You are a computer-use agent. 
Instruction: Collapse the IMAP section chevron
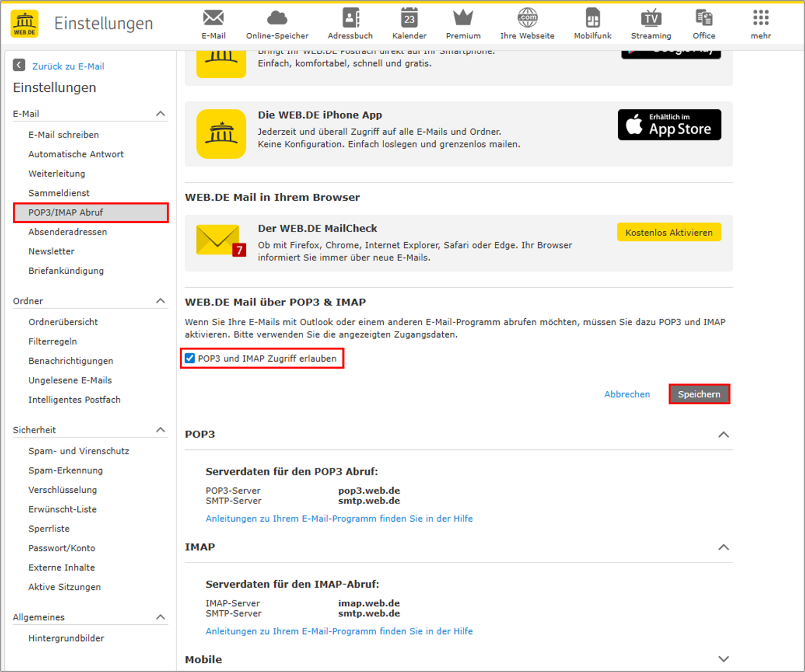tap(723, 547)
